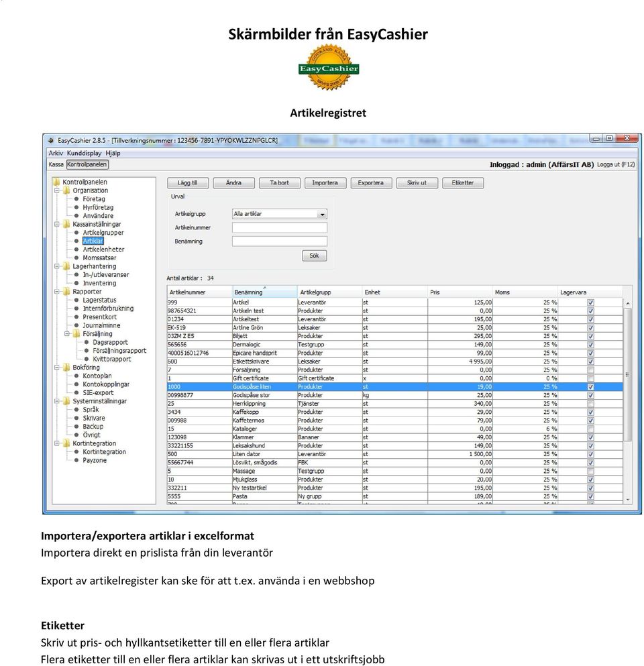Select Inventering in the tree
The height and width of the screenshot is (666, 644).
[99, 283]
